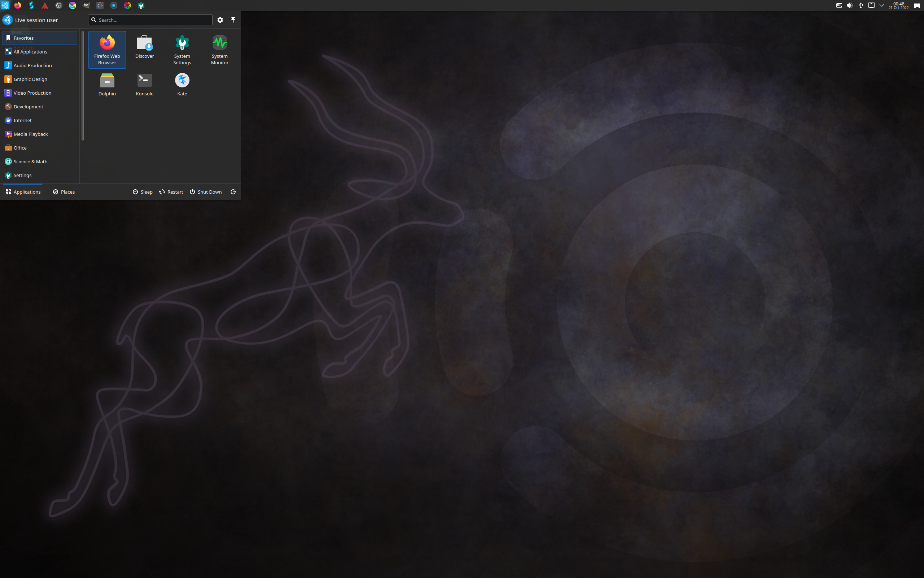The width and height of the screenshot is (924, 578).
Task: Open Kate text editor
Action: 182,84
